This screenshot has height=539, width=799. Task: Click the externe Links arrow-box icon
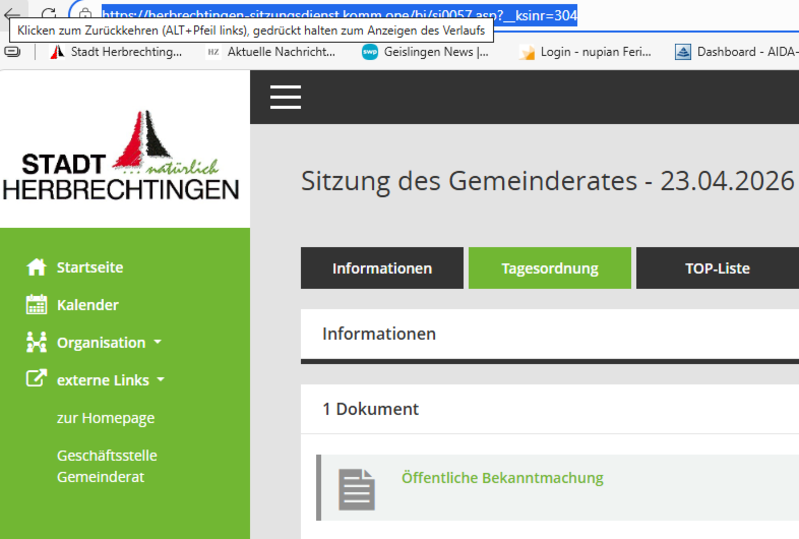37,380
